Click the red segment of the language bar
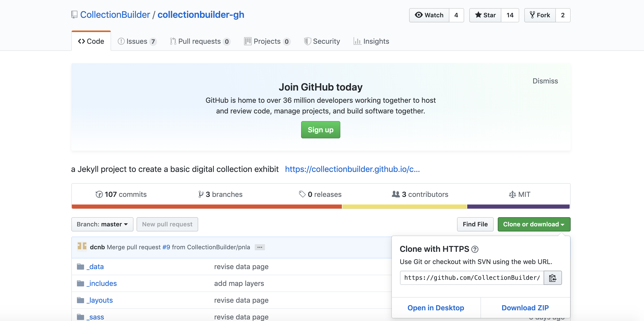Viewport: 644px width, 321px height. click(204, 207)
